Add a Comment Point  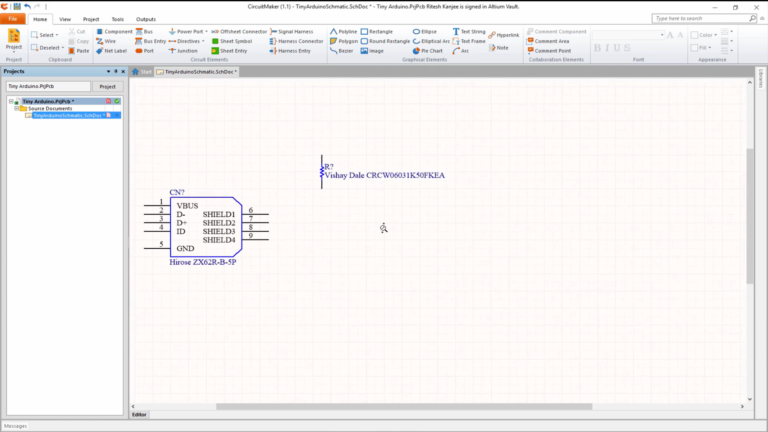pyautogui.click(x=549, y=51)
